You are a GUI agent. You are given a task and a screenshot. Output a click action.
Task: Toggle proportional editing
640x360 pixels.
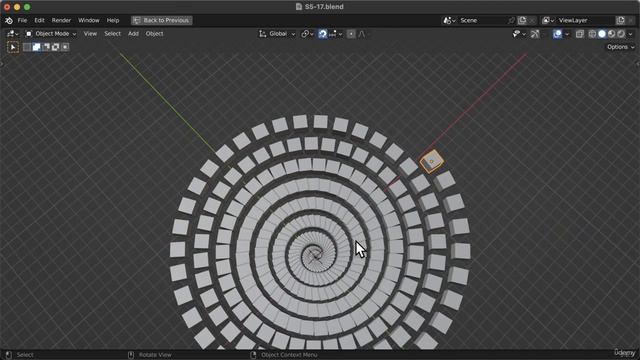pos(351,34)
